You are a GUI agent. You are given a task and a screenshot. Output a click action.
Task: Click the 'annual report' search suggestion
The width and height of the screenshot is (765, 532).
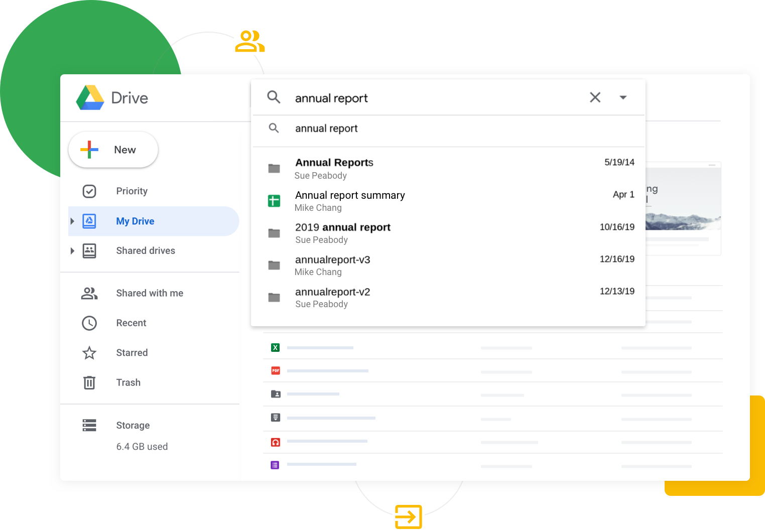326,128
